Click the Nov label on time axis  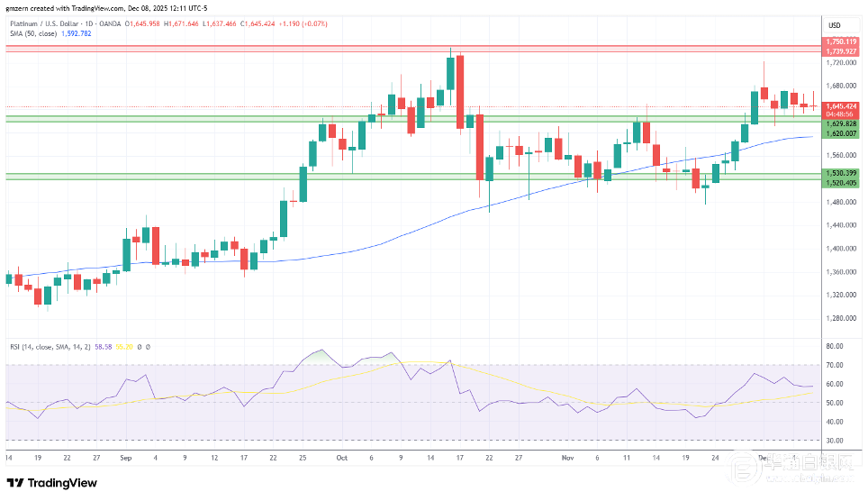pyautogui.click(x=569, y=458)
